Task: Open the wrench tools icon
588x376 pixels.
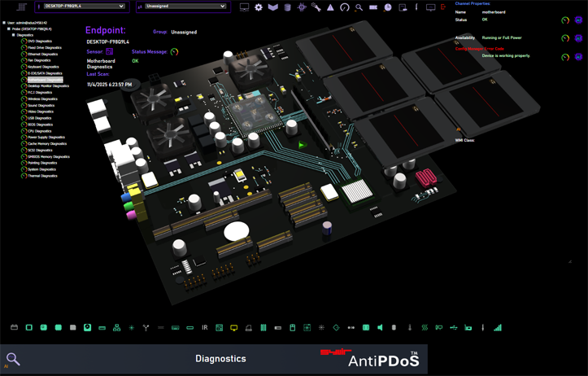Action: pos(316,7)
